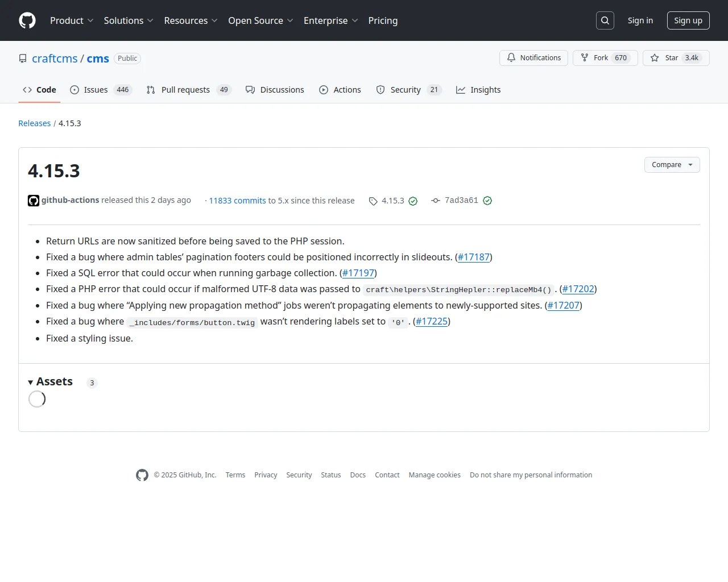
Task: Switch to the Issues tab
Action: 101,90
